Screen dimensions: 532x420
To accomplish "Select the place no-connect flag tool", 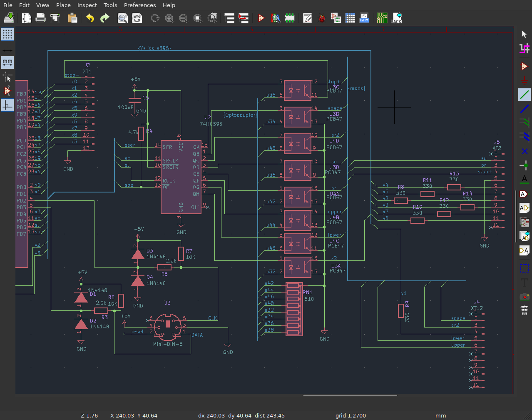I will (524, 151).
